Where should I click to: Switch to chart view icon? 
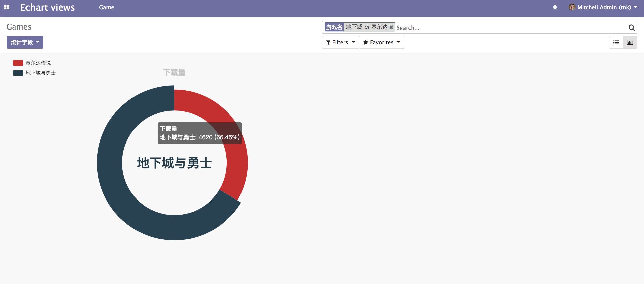[630, 42]
